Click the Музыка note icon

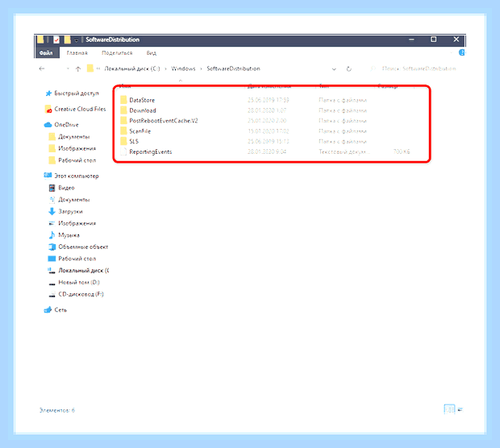pos(52,235)
